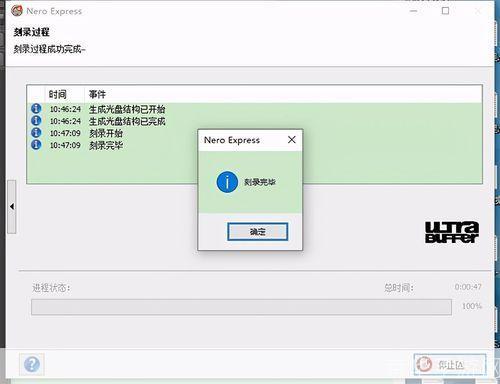Click the 事件 column header
The width and height of the screenshot is (500, 384).
click(97, 94)
